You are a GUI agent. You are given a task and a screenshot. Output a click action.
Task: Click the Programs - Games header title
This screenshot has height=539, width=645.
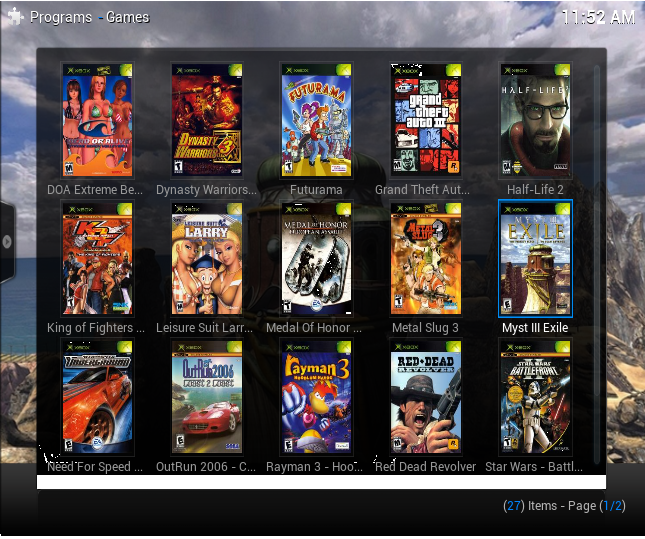tap(90, 17)
